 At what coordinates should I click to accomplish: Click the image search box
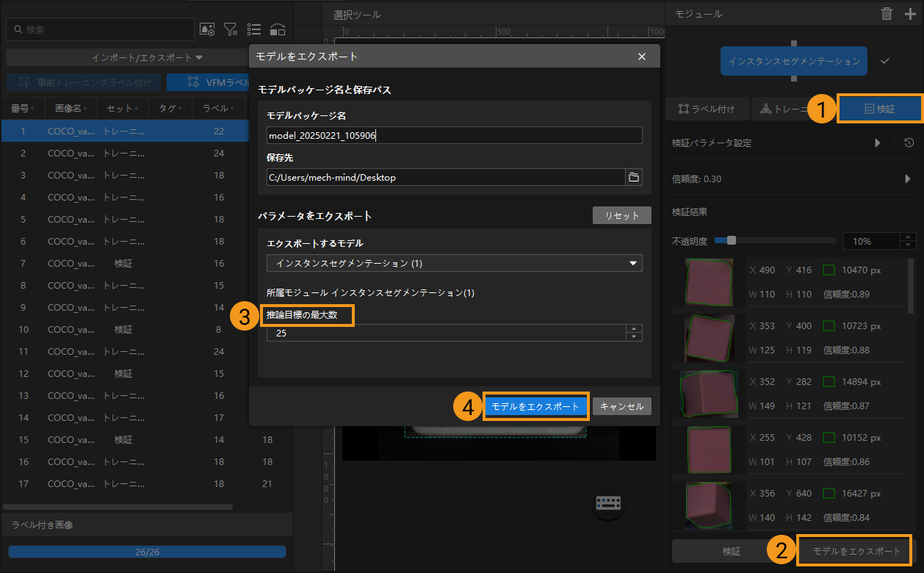[x=100, y=29]
